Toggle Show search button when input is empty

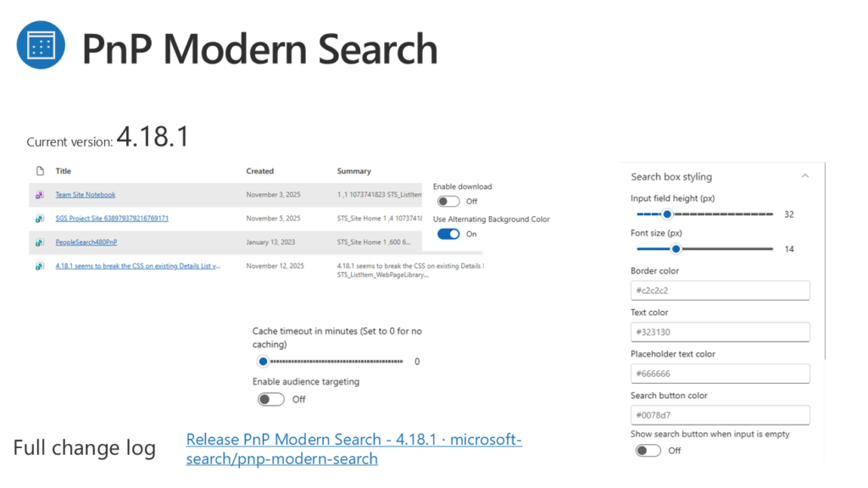coord(648,451)
